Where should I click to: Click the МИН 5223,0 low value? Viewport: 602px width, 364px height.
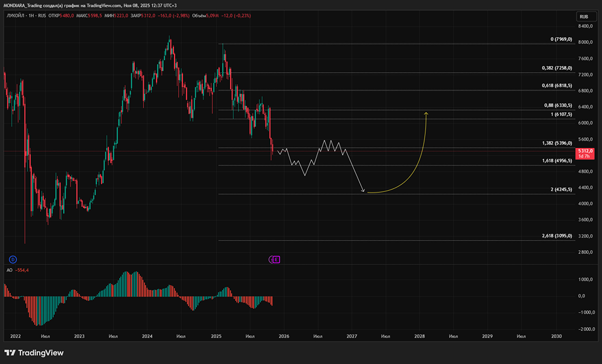click(x=116, y=16)
